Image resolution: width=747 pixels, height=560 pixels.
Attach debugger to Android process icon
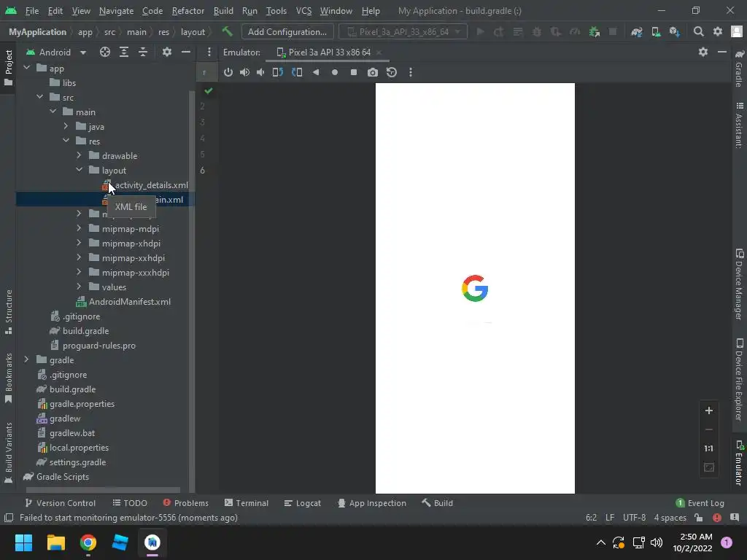[x=594, y=32]
